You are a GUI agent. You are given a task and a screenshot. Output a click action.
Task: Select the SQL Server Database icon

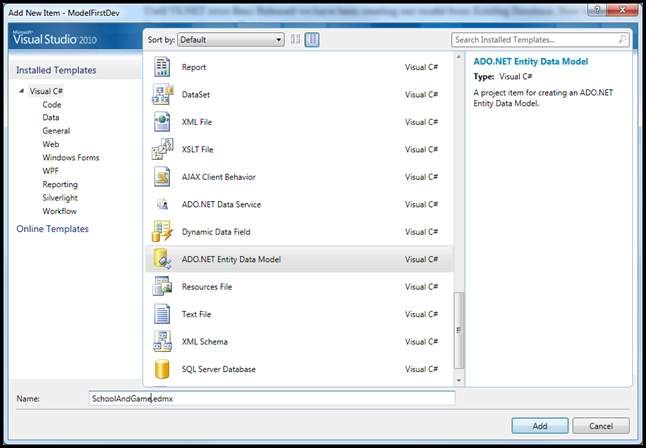pyautogui.click(x=162, y=369)
